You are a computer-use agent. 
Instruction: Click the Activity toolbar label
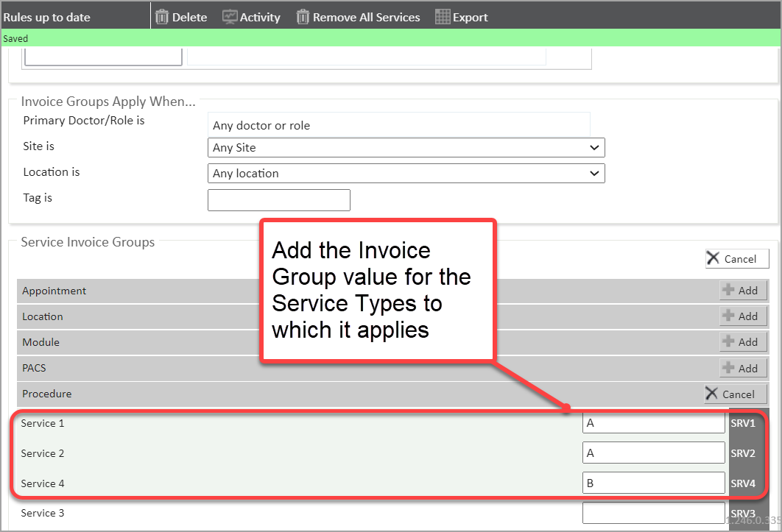pos(260,18)
